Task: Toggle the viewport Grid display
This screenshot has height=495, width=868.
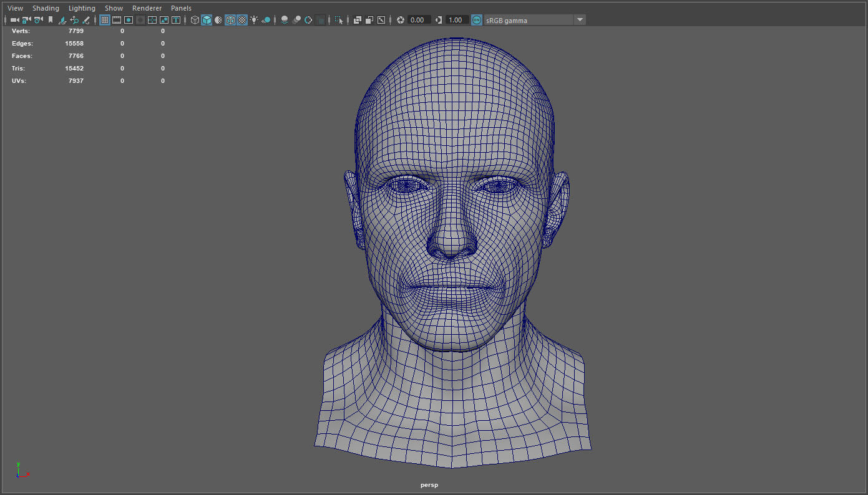Action: click(105, 20)
